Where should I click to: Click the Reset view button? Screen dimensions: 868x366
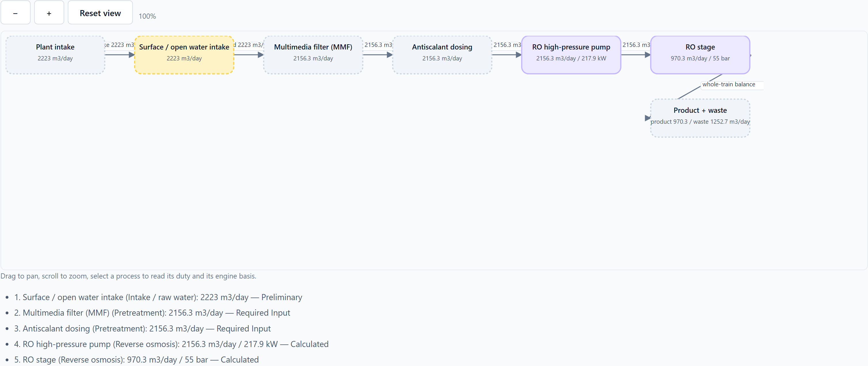(x=100, y=13)
